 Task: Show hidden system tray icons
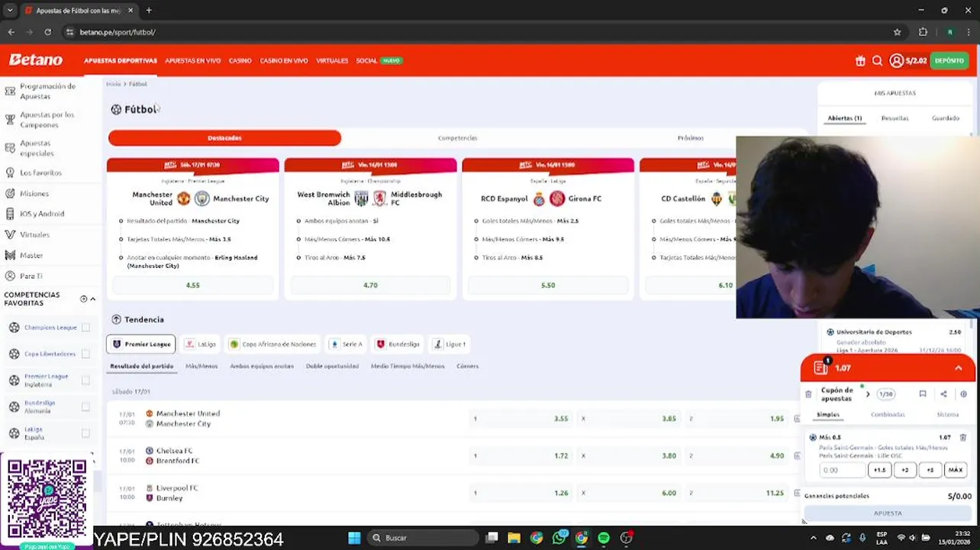click(813, 538)
